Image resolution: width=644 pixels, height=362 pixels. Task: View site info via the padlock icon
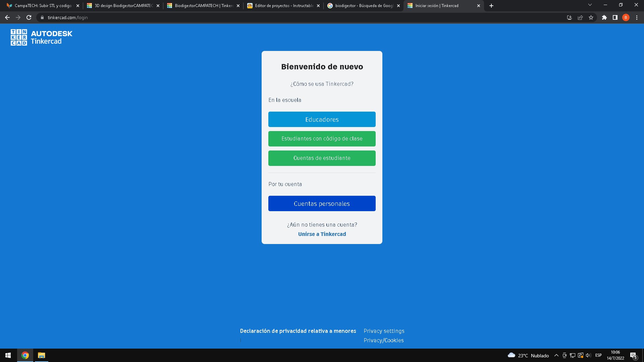tap(42, 17)
